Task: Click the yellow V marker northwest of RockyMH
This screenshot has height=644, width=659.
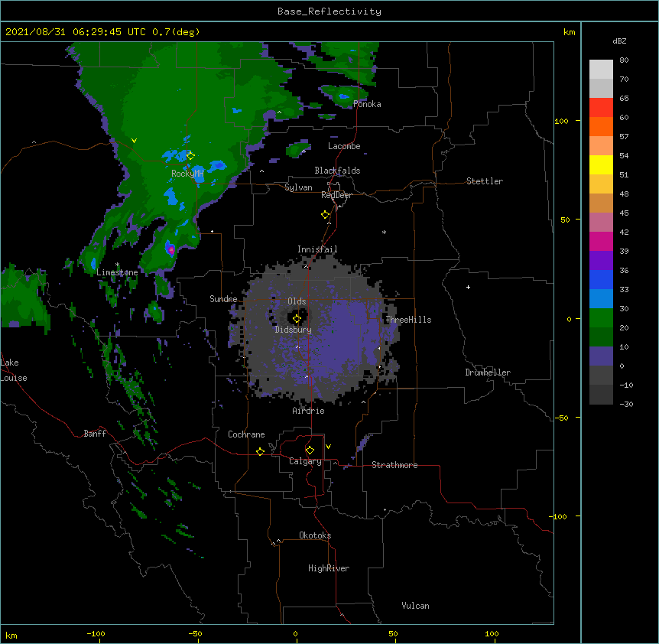Action: coord(134,141)
